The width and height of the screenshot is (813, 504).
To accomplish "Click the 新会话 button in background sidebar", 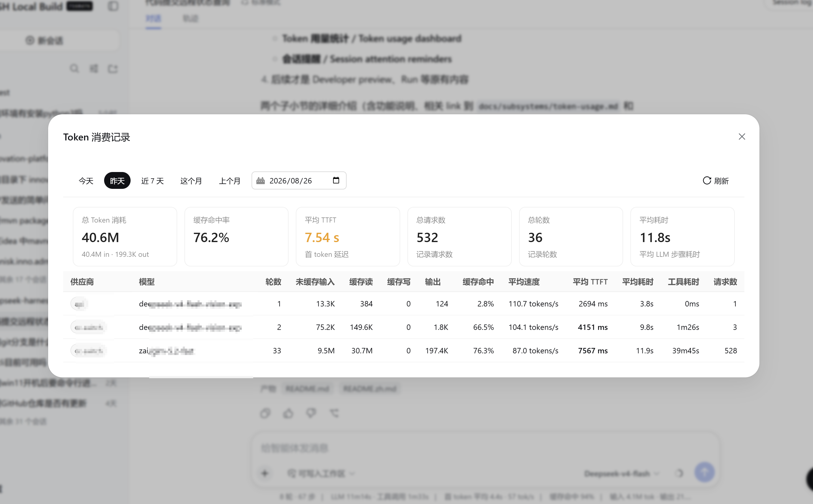I will tap(45, 40).
